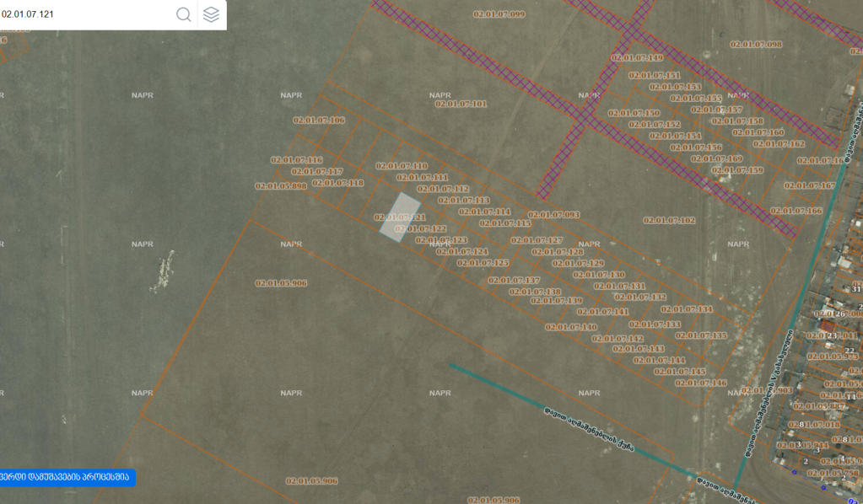Click parcel label 02.01.07.167

[x=810, y=185]
